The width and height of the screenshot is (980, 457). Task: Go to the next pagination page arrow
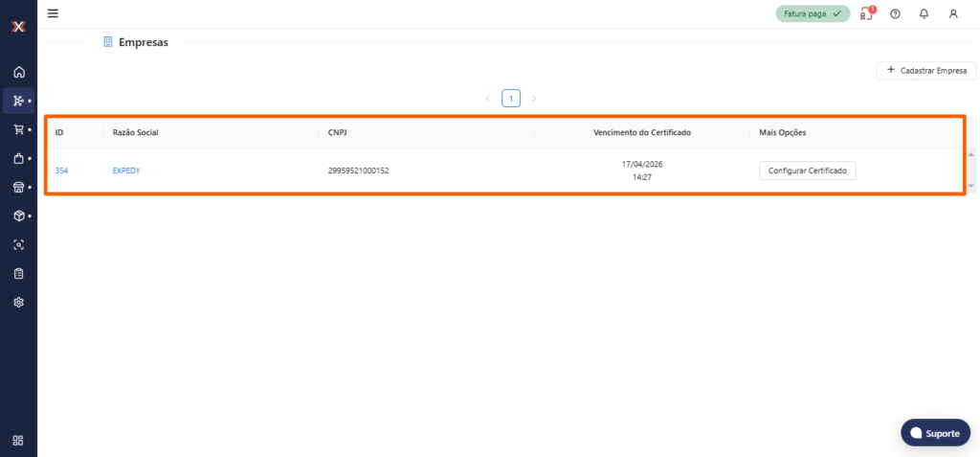click(534, 98)
